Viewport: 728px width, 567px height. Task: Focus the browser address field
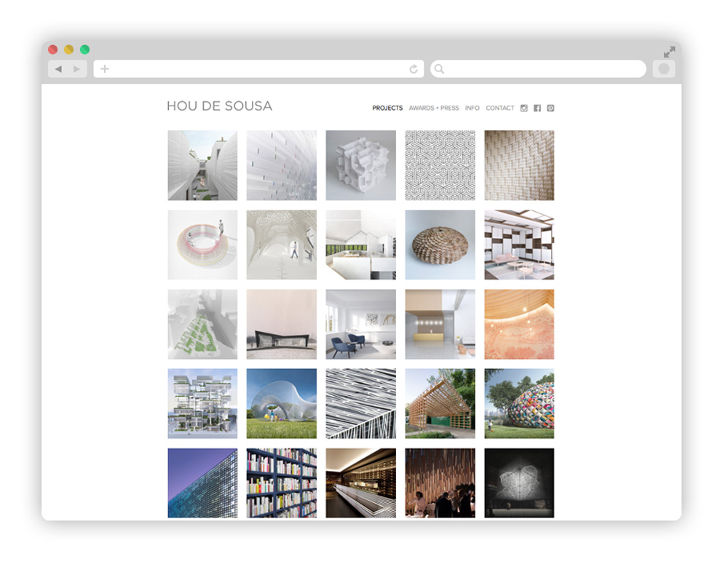click(x=258, y=68)
